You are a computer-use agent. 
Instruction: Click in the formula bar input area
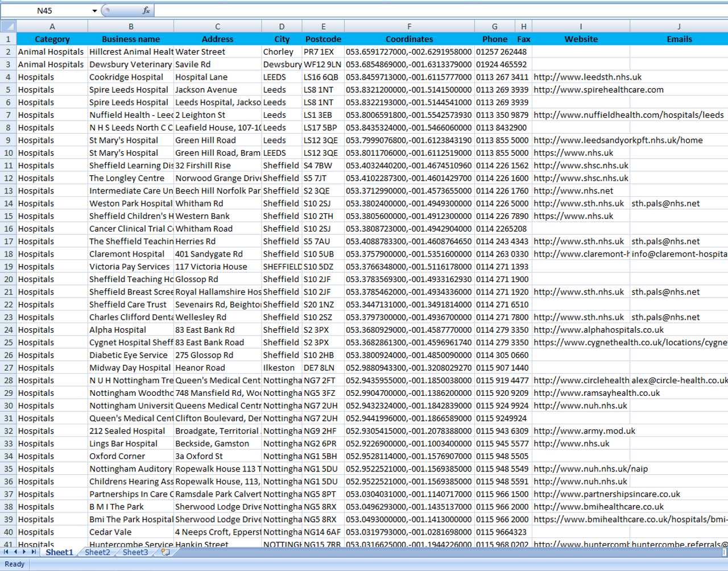coord(441,10)
